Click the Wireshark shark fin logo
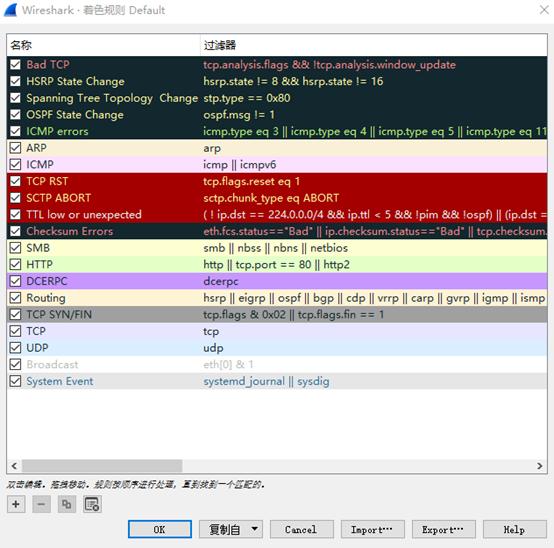Viewport: 554px width, 548px height. (x=11, y=10)
